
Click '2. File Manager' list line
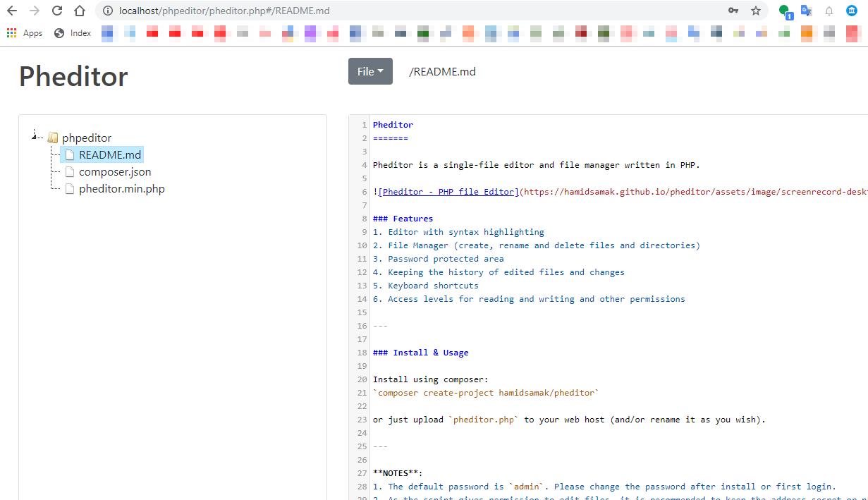pyautogui.click(x=536, y=245)
